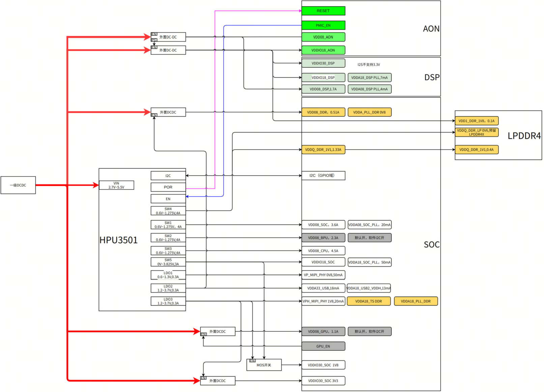
Task: Click the VDDIO18_DSP block
Action: click(323, 78)
